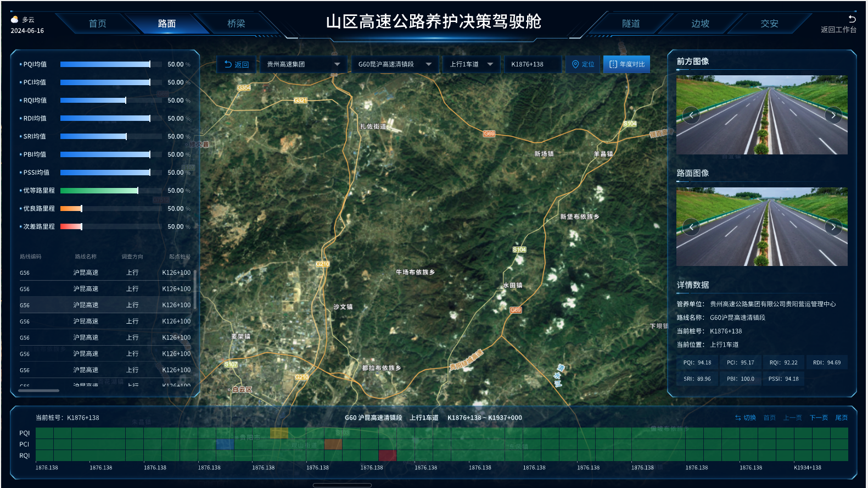The width and height of the screenshot is (868, 488).
Task: Jump to 尾页 last page
Action: (x=842, y=418)
